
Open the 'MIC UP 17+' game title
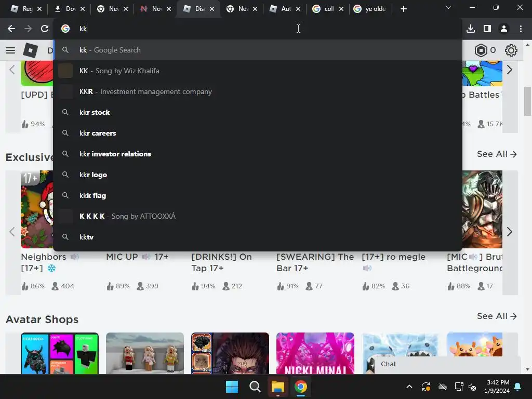137,257
